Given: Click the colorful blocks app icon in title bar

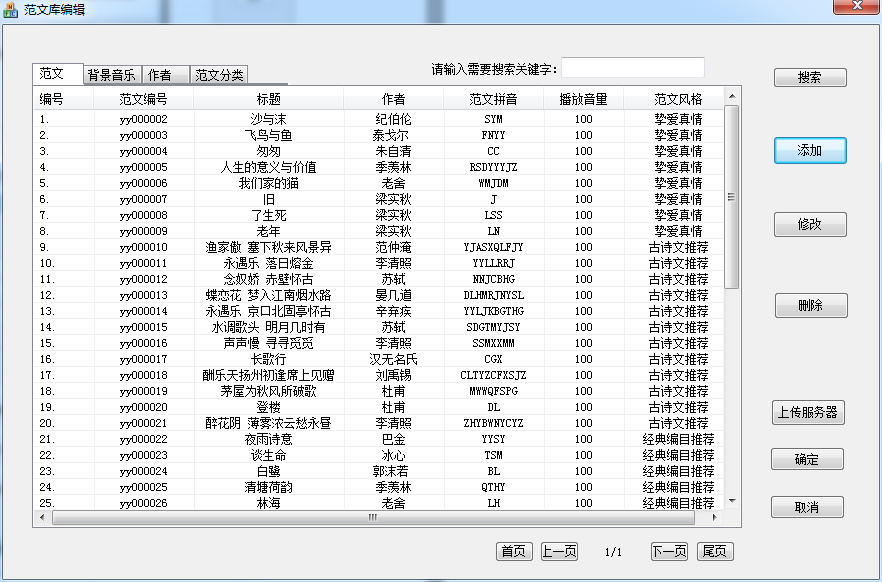Looking at the screenshot, I should tap(10, 8).
